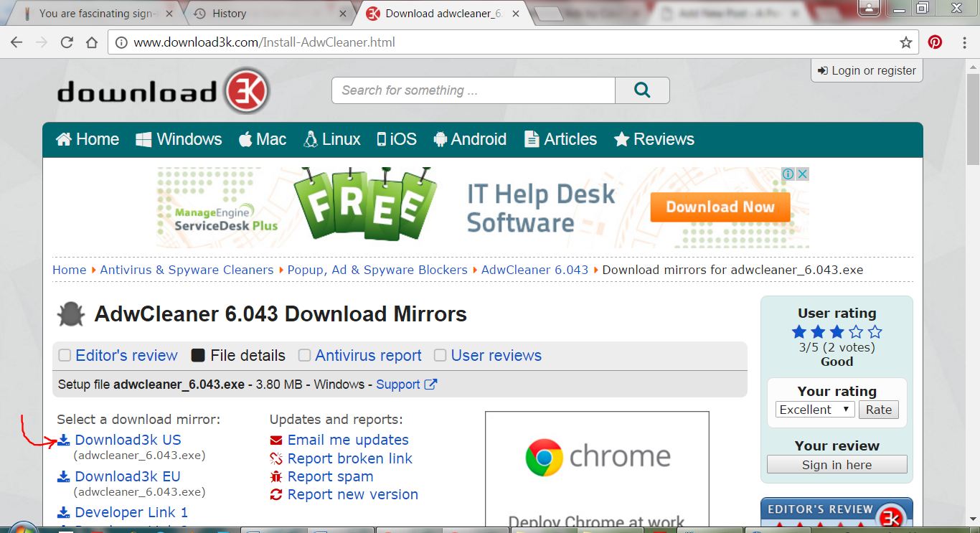Click the broken link icon beside Report broken link
The image size is (980, 533).
275,458
